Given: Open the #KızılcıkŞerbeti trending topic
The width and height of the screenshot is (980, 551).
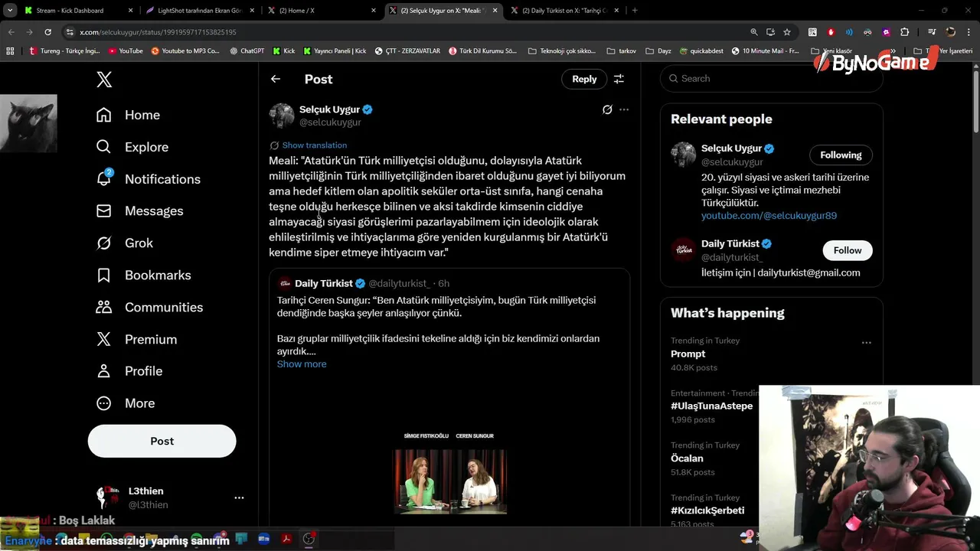Looking at the screenshot, I should point(707,510).
